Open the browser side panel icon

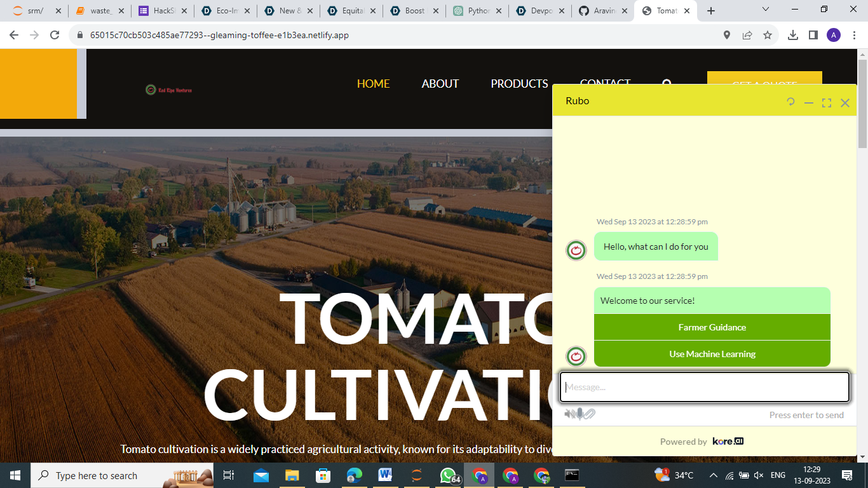point(813,36)
